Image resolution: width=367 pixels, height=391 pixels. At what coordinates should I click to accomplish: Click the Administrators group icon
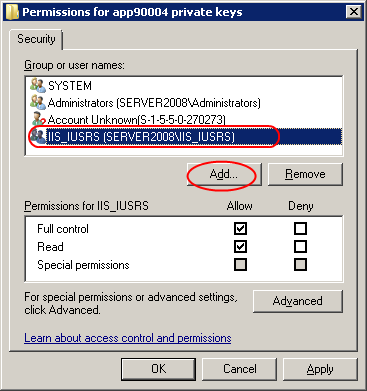click(37, 102)
